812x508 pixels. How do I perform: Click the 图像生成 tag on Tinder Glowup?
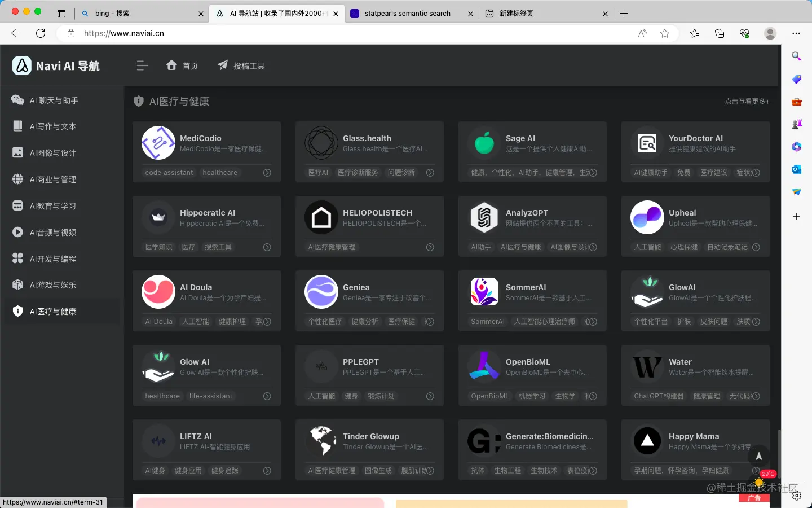(x=378, y=471)
